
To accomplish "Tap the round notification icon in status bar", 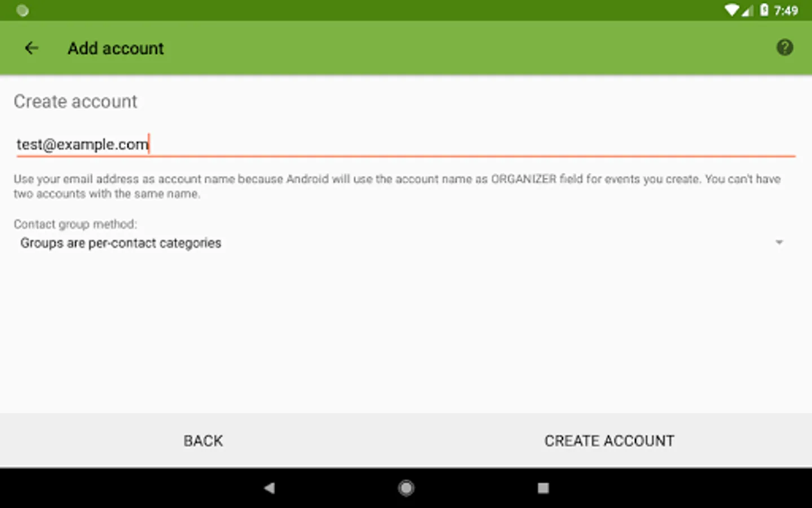I will point(23,10).
